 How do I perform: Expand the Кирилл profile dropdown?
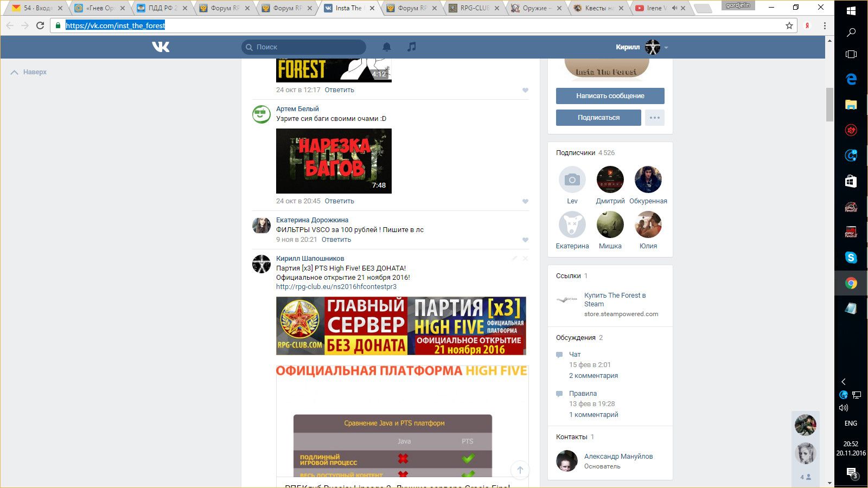tap(666, 48)
